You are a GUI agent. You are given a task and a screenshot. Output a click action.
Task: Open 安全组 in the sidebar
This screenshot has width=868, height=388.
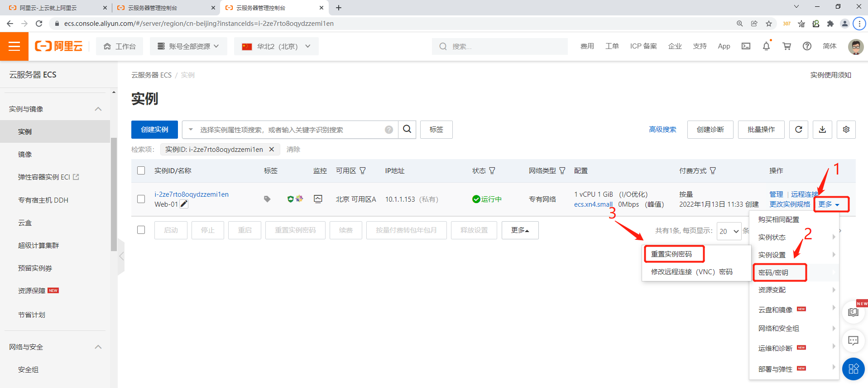click(28, 370)
